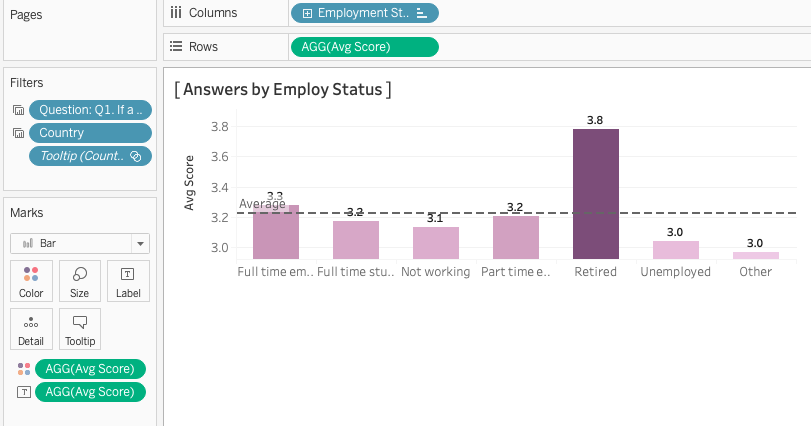Select the Tooltip (Count) filter pill
811x426 pixels.
(85, 156)
